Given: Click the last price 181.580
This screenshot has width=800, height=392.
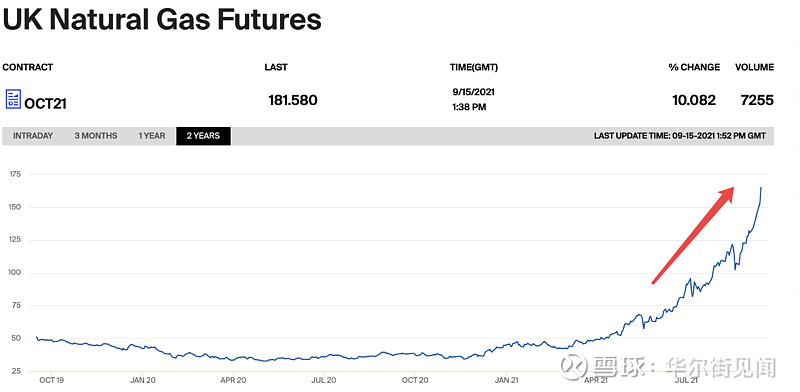Looking at the screenshot, I should [293, 100].
